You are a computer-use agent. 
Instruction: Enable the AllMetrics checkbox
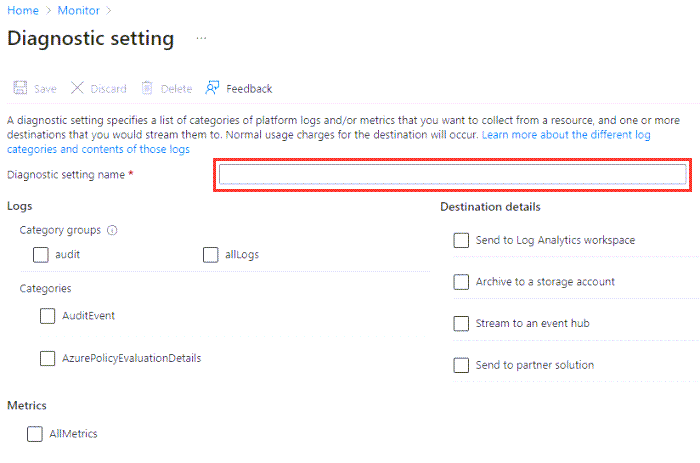(35, 434)
